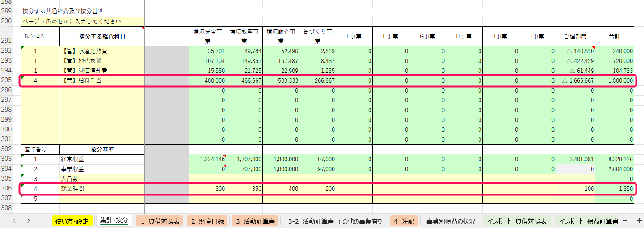Screen dimensions: 644x228
Task: Click the 経常収益 criterion cell
Action: point(102,159)
